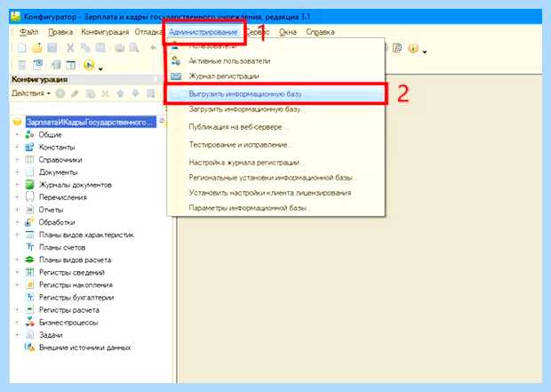The height and width of the screenshot is (392, 551).
Task: Open dropdown arrow beside the debug play icon
Action: 100,69
